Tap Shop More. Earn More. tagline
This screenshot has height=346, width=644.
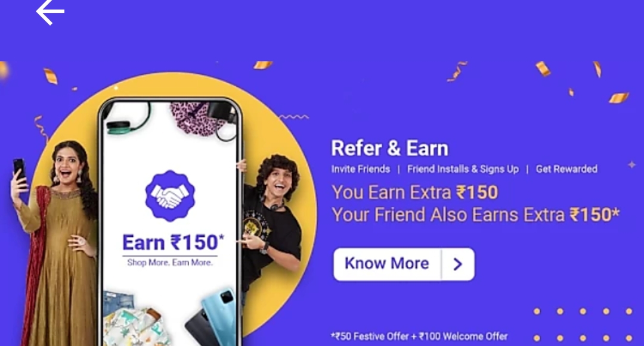pyautogui.click(x=170, y=263)
